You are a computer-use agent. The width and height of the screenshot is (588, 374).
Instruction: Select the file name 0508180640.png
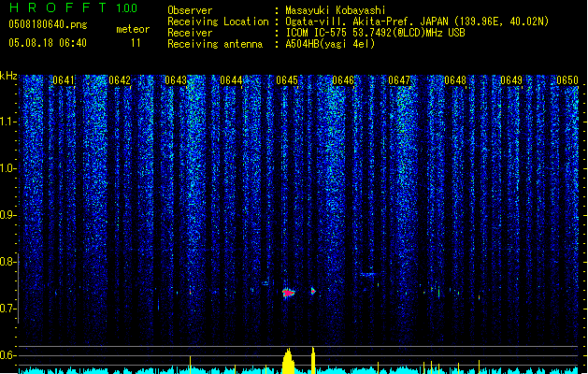48,24
